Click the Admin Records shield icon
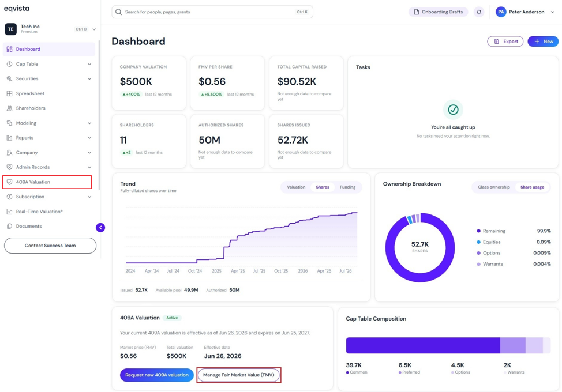This screenshot has height=392, width=562. 9,167
